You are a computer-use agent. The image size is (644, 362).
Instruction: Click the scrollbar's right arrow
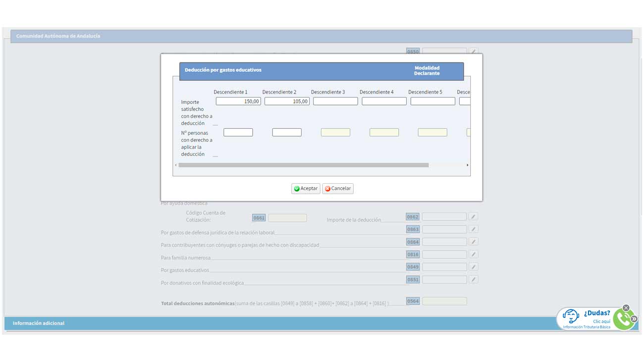tap(468, 165)
